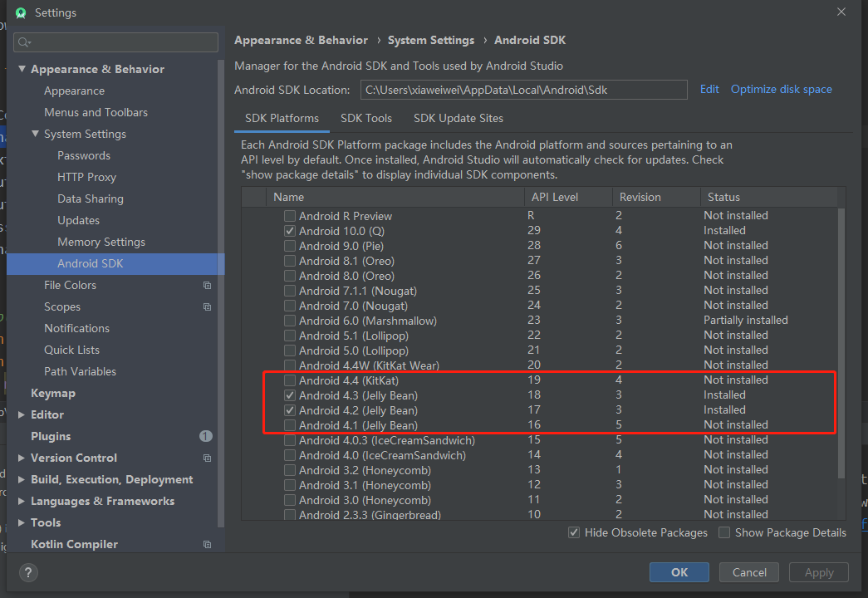
Task: Collapse the Appearance & Behavior tree
Action: [x=21, y=69]
